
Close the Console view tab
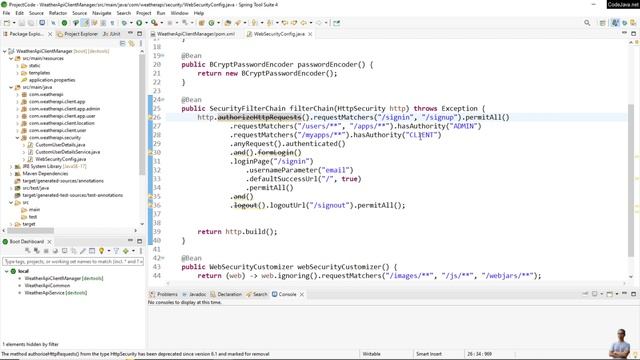pos(302,294)
